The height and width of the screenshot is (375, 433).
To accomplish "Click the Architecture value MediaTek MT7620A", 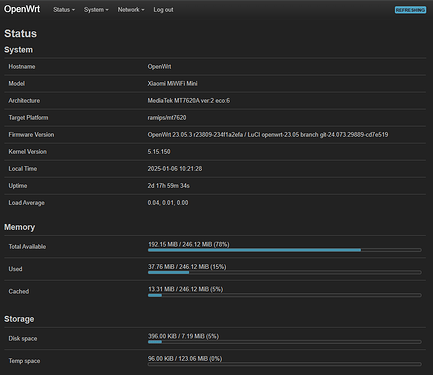I will 189,101.
